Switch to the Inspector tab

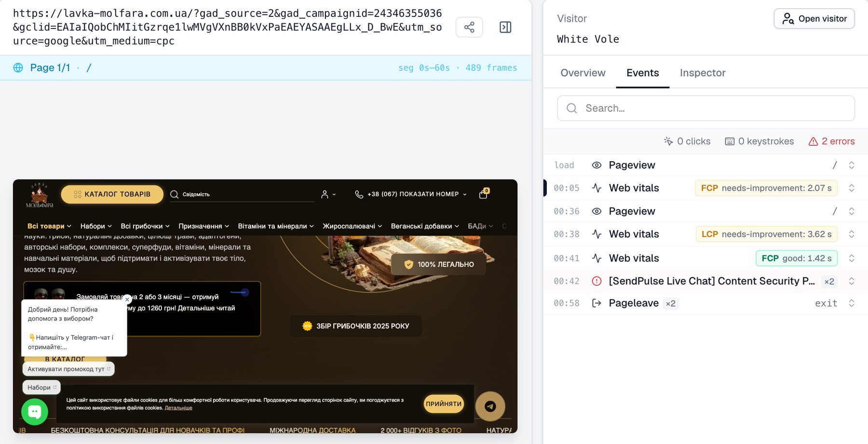(x=703, y=73)
